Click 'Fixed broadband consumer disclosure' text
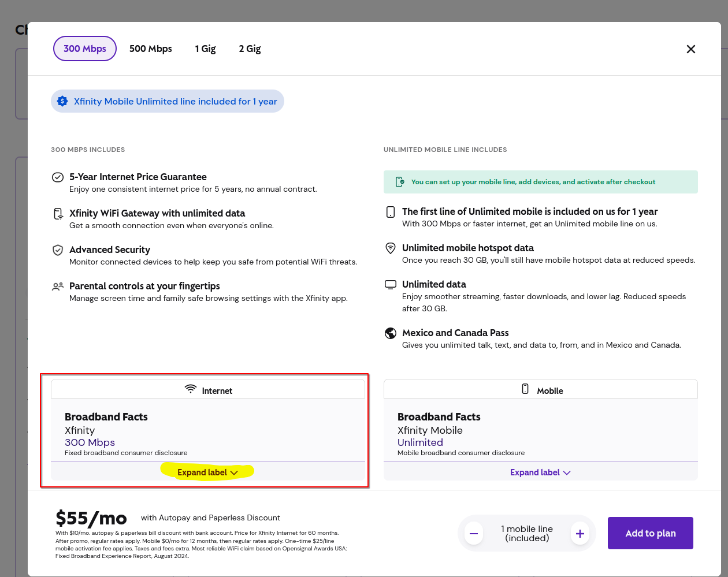728x577 pixels. click(x=126, y=453)
